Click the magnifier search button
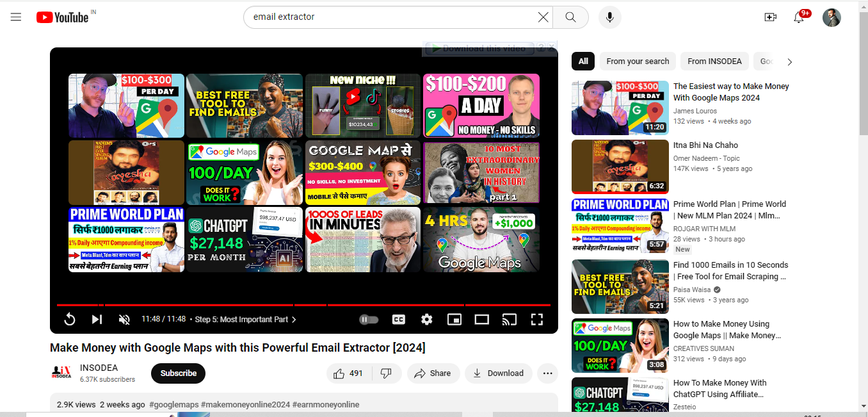 click(x=570, y=17)
